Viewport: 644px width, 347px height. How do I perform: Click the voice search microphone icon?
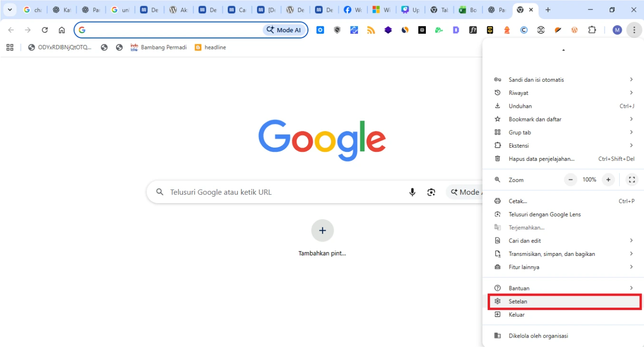point(413,192)
